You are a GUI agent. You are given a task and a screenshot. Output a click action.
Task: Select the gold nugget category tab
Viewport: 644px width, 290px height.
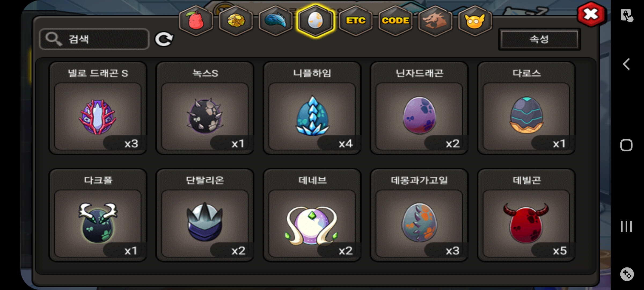click(236, 21)
